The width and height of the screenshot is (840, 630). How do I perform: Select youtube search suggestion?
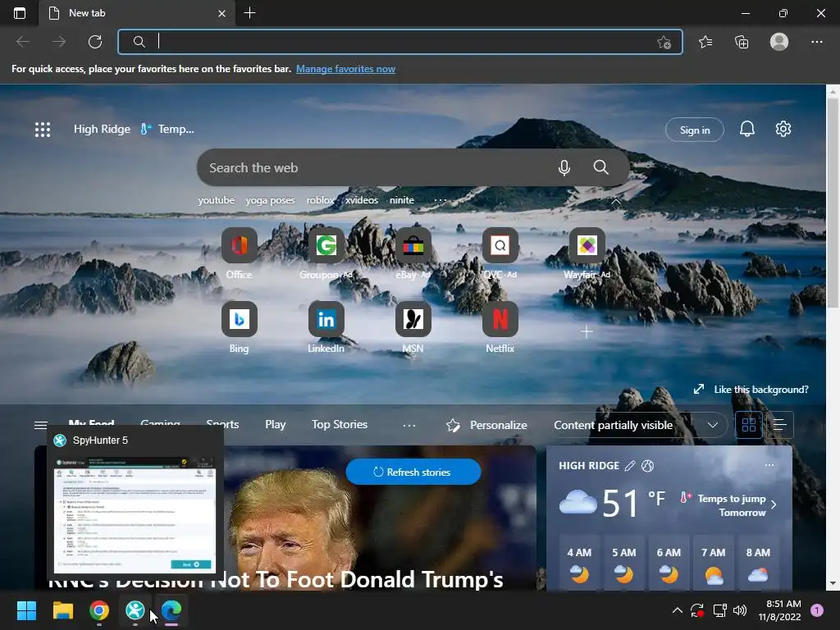point(216,200)
